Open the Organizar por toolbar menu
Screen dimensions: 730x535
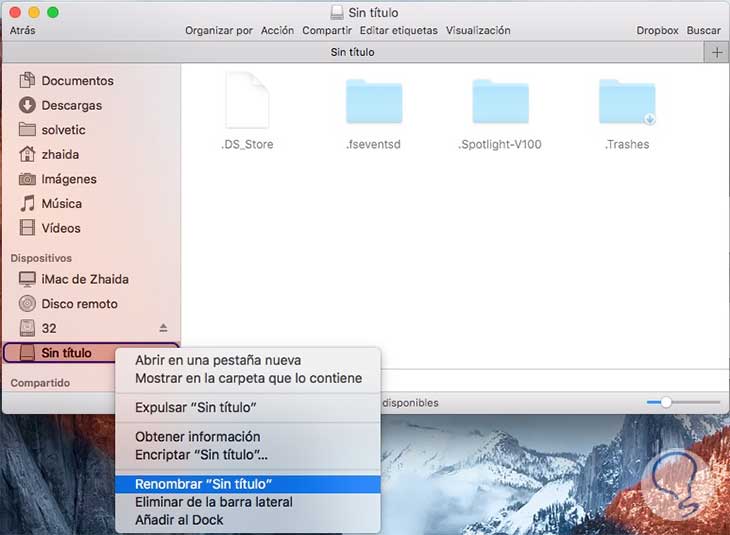[219, 30]
